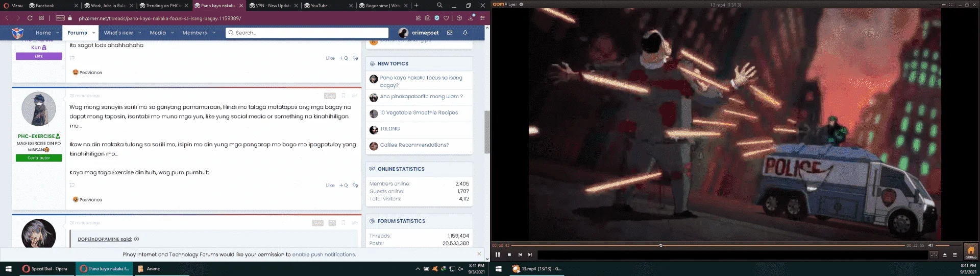Open the Opera Easy Setup icon
Image resolution: width=980 pixels, height=276 pixels.
pos(482,18)
